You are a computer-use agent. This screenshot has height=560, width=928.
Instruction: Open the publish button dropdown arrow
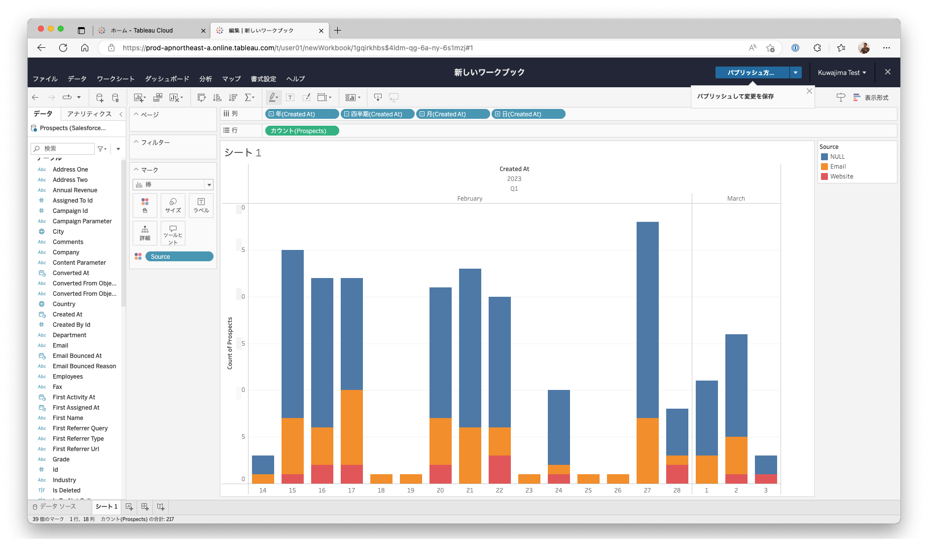point(795,72)
